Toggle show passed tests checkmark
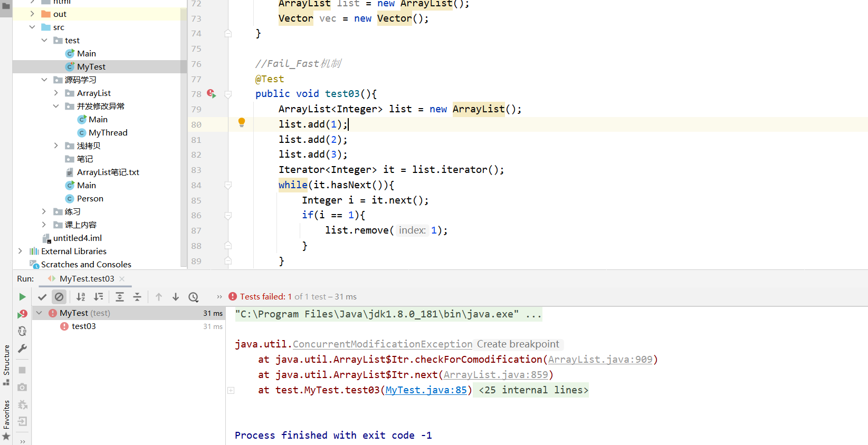This screenshot has width=868, height=445. point(42,297)
